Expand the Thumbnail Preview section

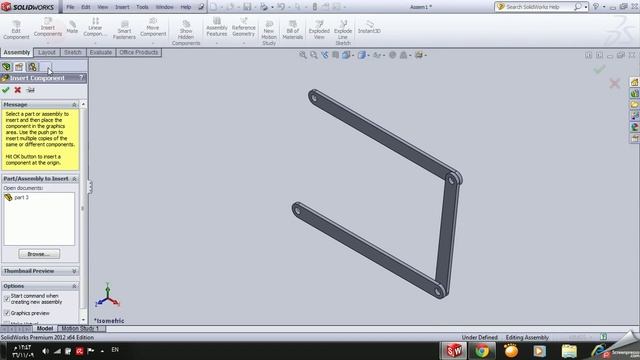[74, 271]
